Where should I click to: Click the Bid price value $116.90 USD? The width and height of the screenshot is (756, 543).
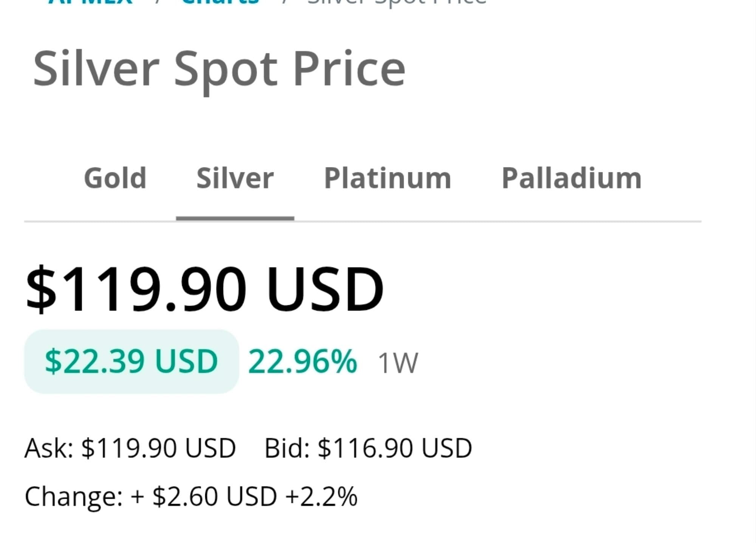(395, 448)
